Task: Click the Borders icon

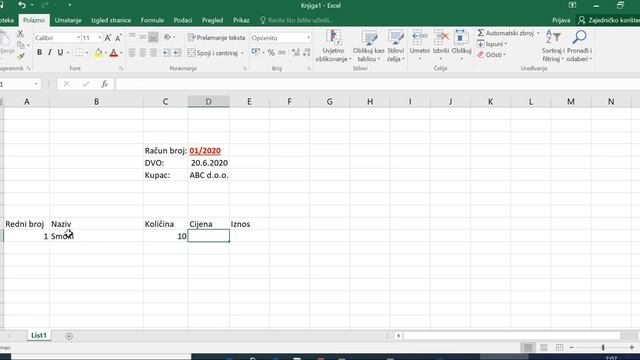Action: click(79, 53)
